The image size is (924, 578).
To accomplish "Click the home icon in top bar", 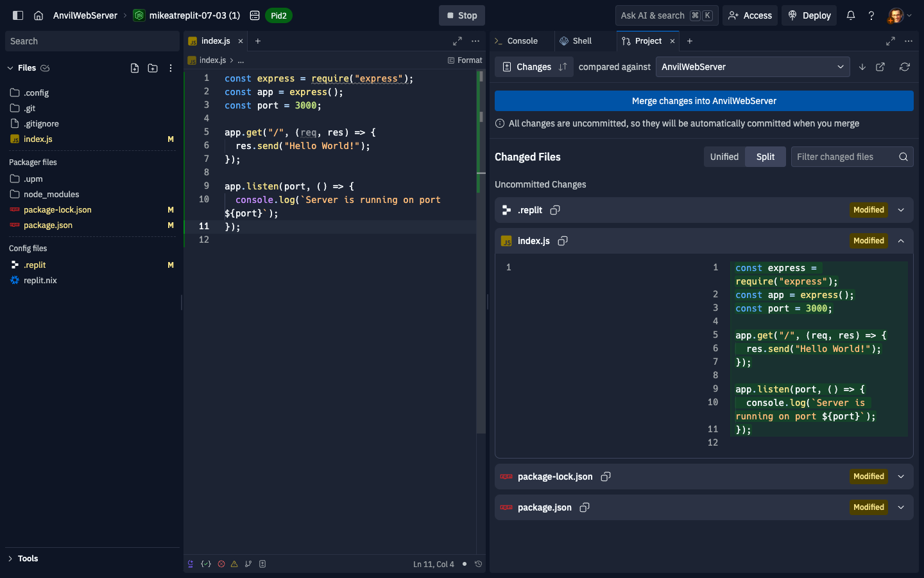I will click(38, 15).
